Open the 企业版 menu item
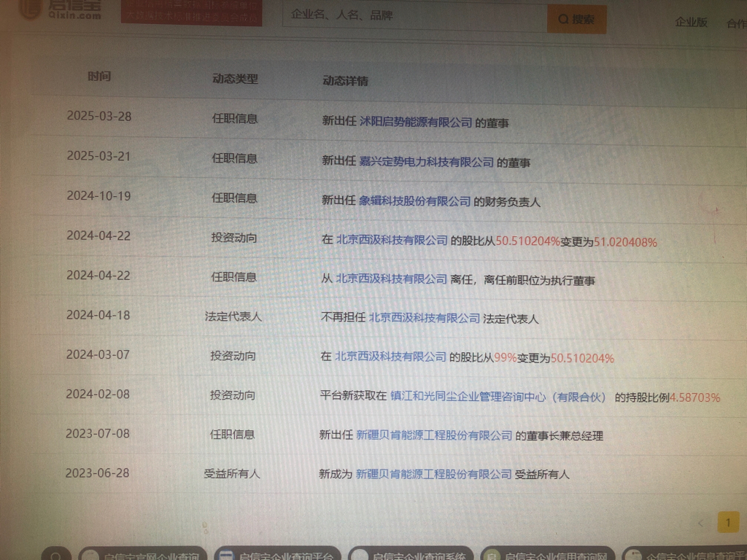The height and width of the screenshot is (560, 747). [x=691, y=22]
